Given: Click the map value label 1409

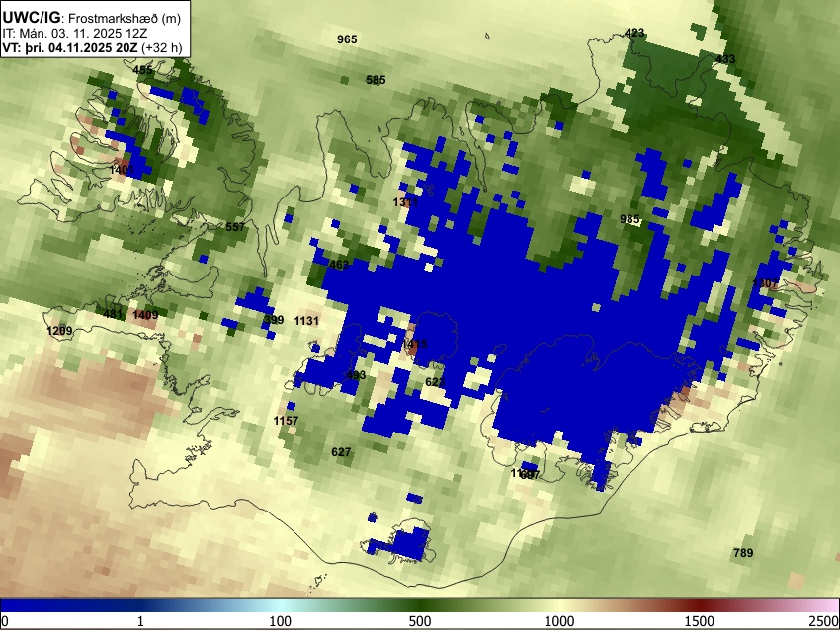Looking at the screenshot, I should click(x=145, y=315).
